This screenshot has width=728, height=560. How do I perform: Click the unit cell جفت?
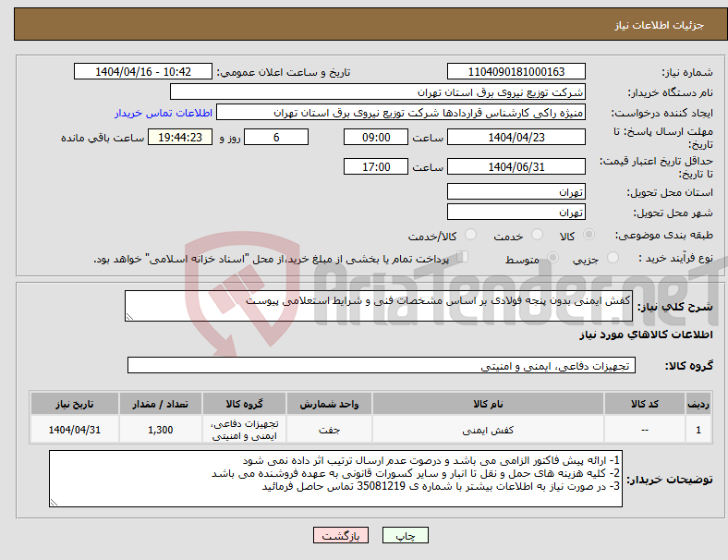329,430
